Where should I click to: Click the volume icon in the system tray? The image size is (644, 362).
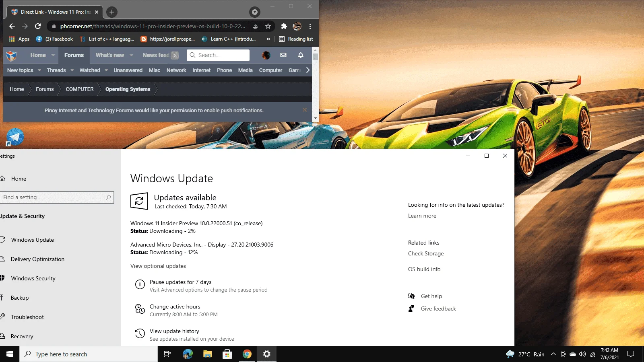[582, 354]
